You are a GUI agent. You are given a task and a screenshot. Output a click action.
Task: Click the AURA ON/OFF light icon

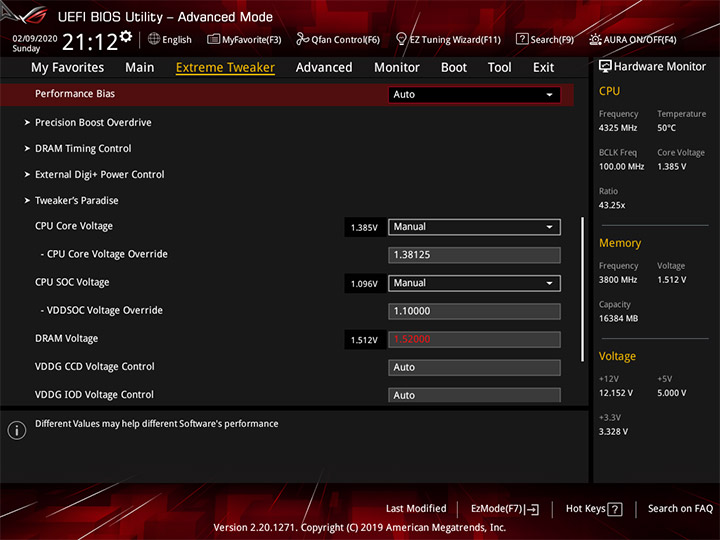pyautogui.click(x=595, y=39)
